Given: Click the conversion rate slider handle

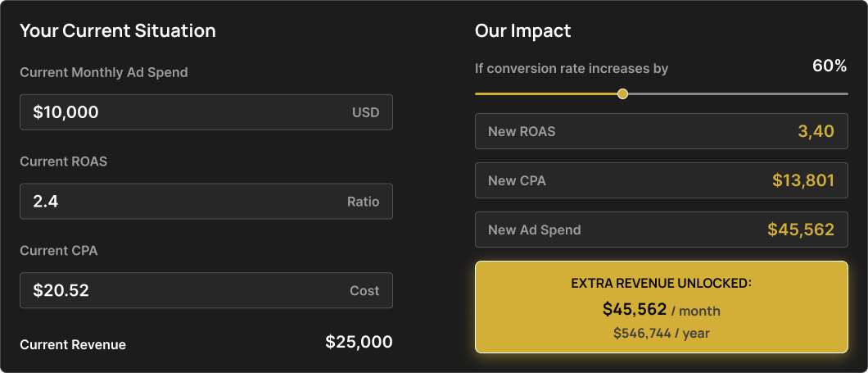Looking at the screenshot, I should (x=623, y=93).
